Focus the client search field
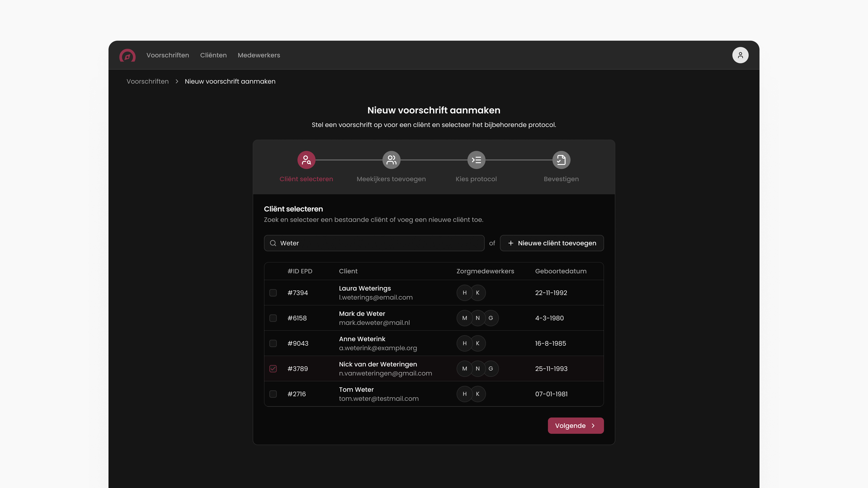This screenshot has height=488, width=868. tap(374, 243)
